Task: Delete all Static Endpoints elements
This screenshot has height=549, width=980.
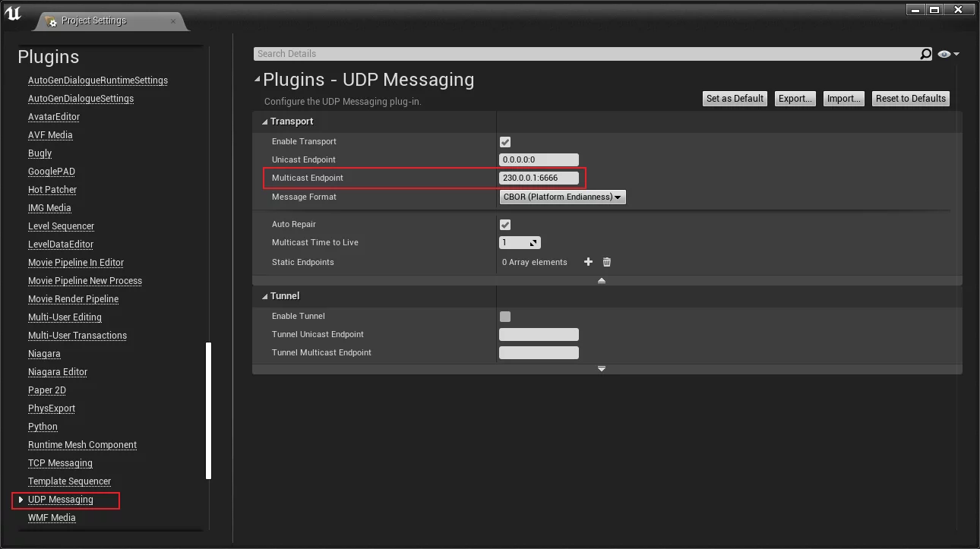Action: coord(607,262)
